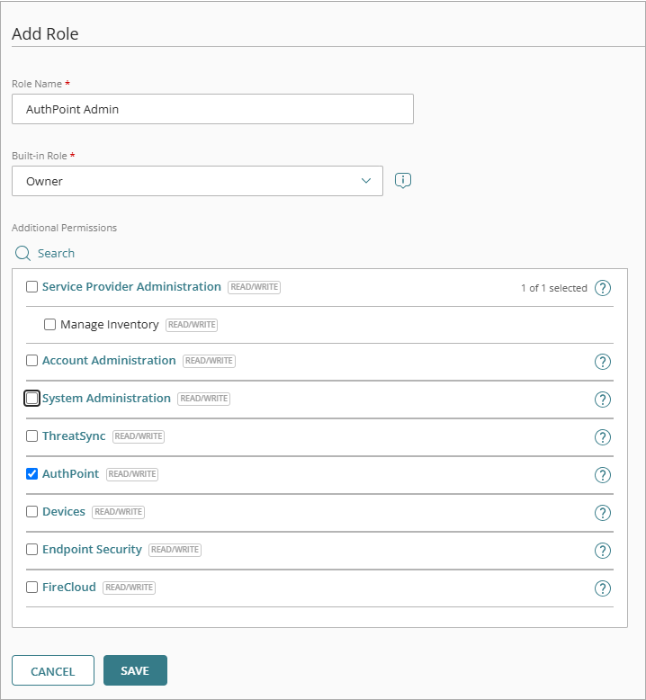Click the search magnifier icon
646x700 pixels.
tap(22, 254)
